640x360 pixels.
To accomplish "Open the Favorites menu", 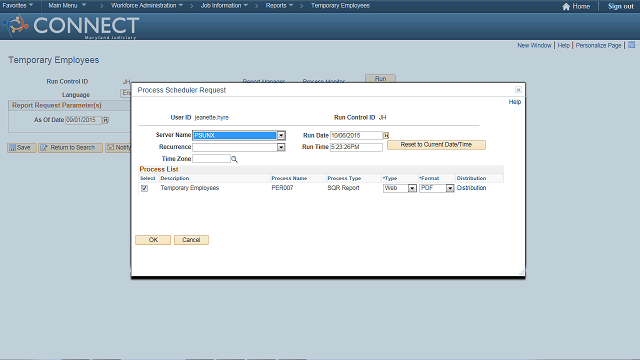I will pos(18,5).
